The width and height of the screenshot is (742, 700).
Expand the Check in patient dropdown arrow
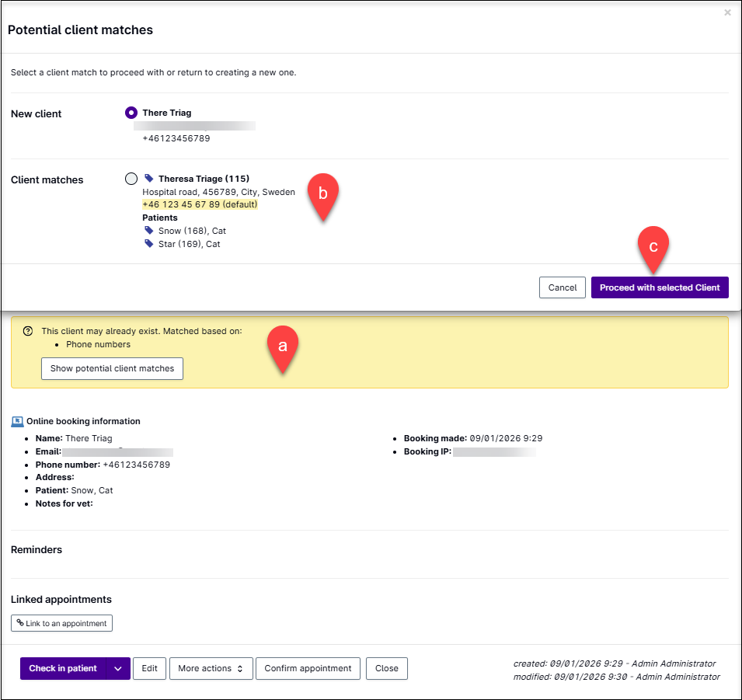point(118,668)
